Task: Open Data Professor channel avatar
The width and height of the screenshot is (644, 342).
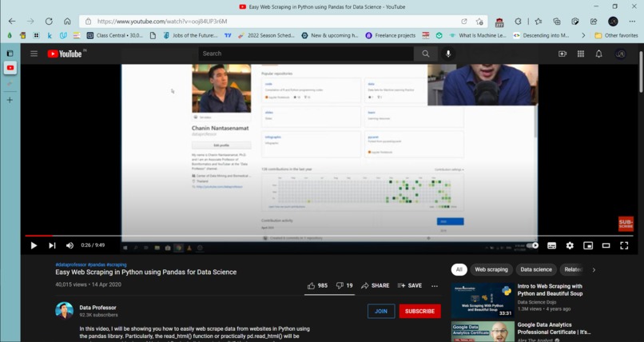Action: 65,311
